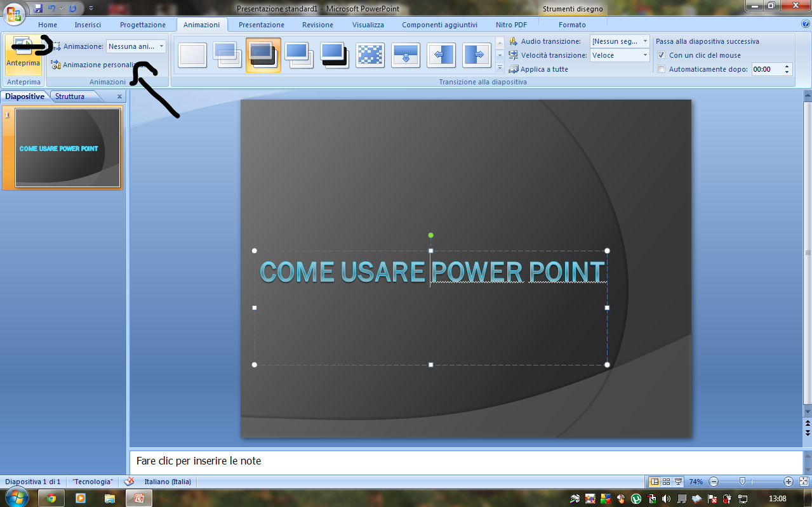Pick the wipe right arrow transition
Image resolution: width=812 pixels, height=507 pixels.
(477, 55)
